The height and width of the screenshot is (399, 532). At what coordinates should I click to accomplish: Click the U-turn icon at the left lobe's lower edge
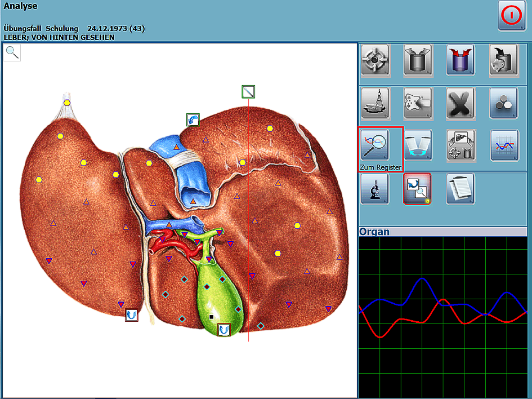[132, 315]
